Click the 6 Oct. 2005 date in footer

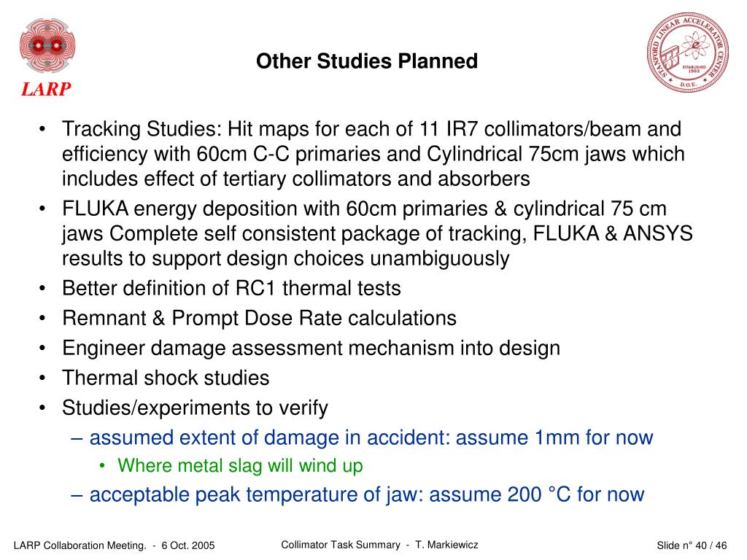[x=188, y=545]
